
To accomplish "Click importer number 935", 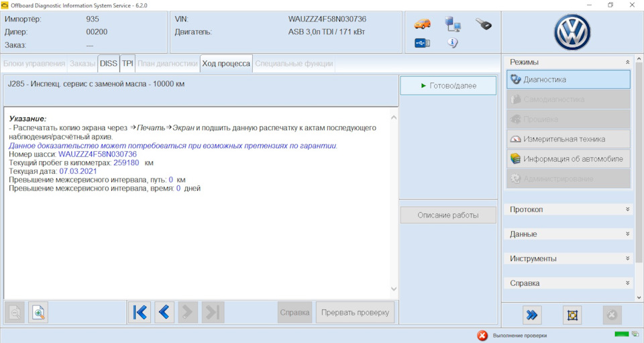I will click(93, 19).
